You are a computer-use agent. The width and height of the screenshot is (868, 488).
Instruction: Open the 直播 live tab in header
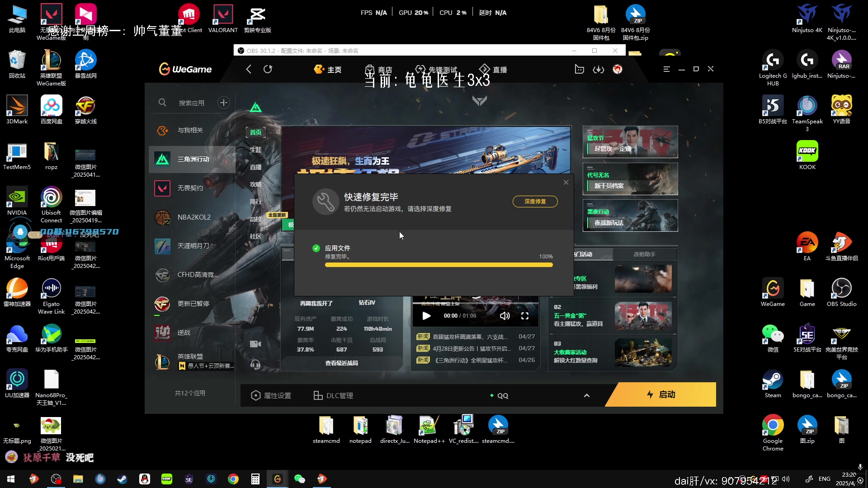click(493, 69)
